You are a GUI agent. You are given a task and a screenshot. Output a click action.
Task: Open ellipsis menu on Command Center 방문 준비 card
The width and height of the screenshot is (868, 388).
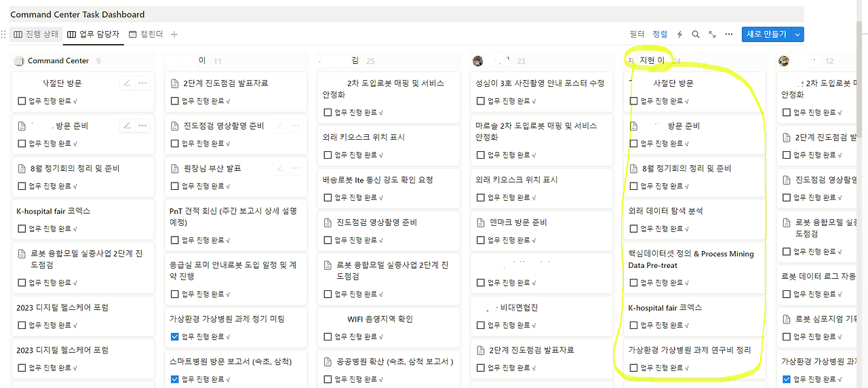[x=142, y=125]
